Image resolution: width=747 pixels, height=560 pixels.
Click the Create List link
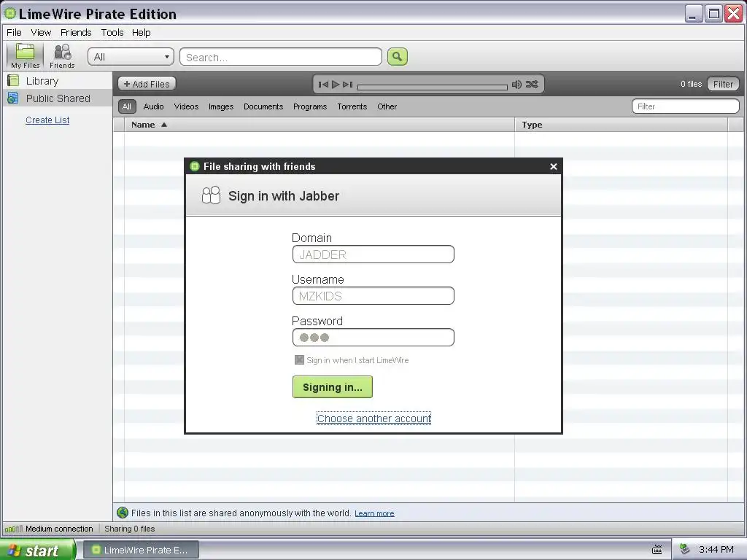coord(47,120)
